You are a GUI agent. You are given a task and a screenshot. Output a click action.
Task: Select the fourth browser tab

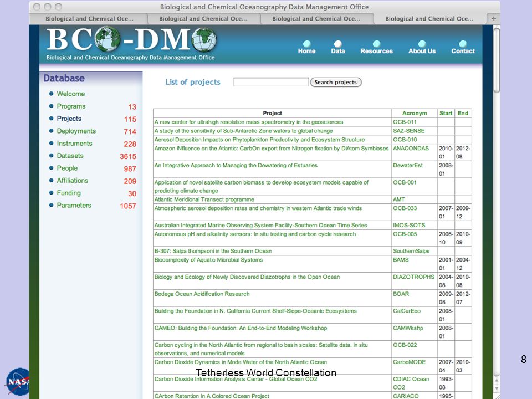(429, 19)
